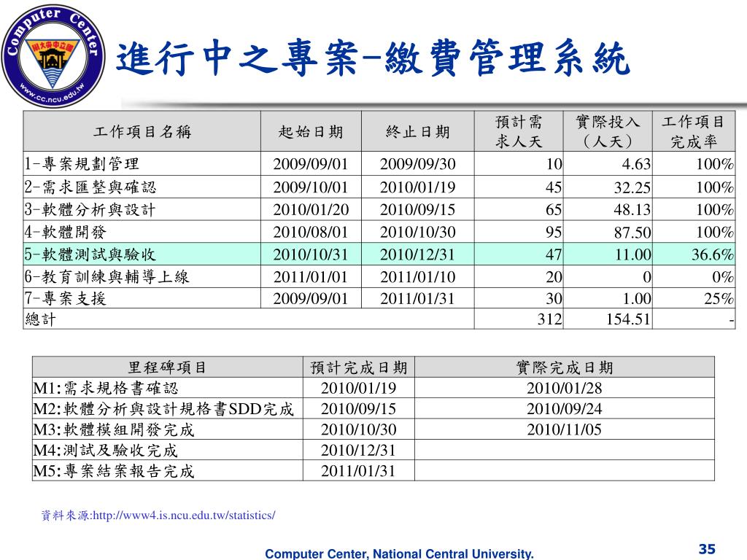The height and width of the screenshot is (560, 747).
Task: Click the total value 154.51
Action: click(628, 319)
